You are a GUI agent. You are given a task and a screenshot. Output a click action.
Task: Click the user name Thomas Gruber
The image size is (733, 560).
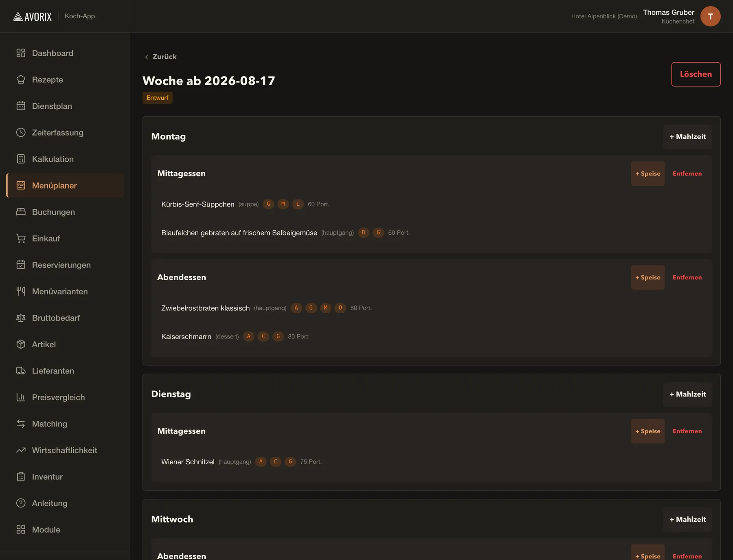669,12
